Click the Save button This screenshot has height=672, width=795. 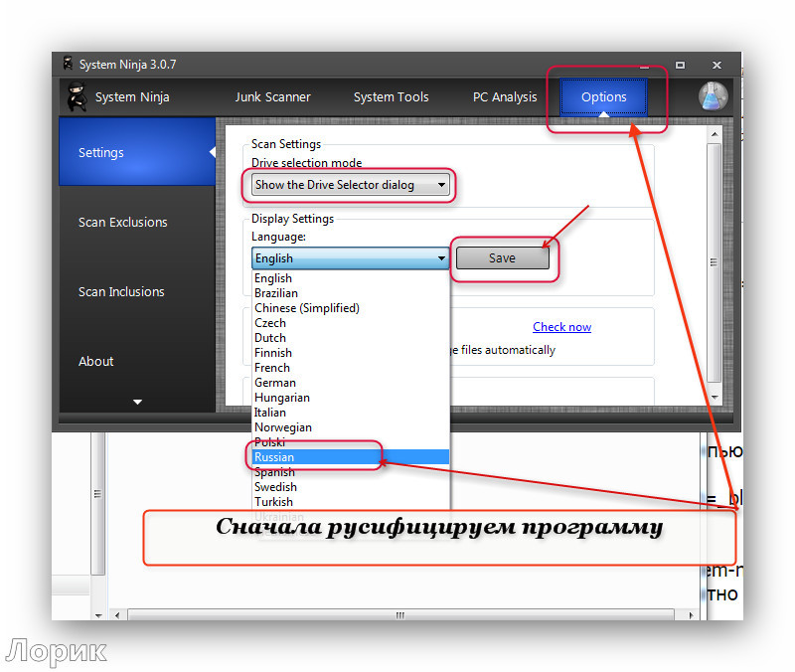click(x=502, y=257)
